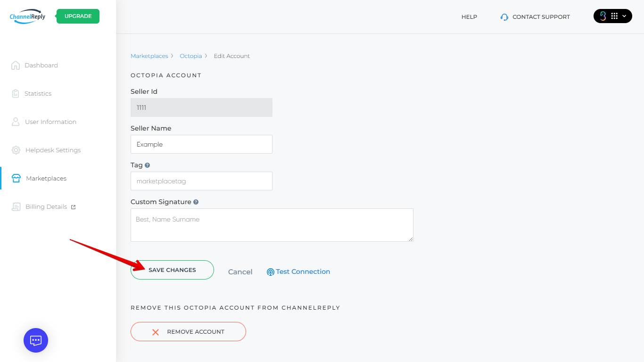Viewport: 644px width, 362px height.
Task: Click the 'Custom Signature' label text
Action: (161, 202)
